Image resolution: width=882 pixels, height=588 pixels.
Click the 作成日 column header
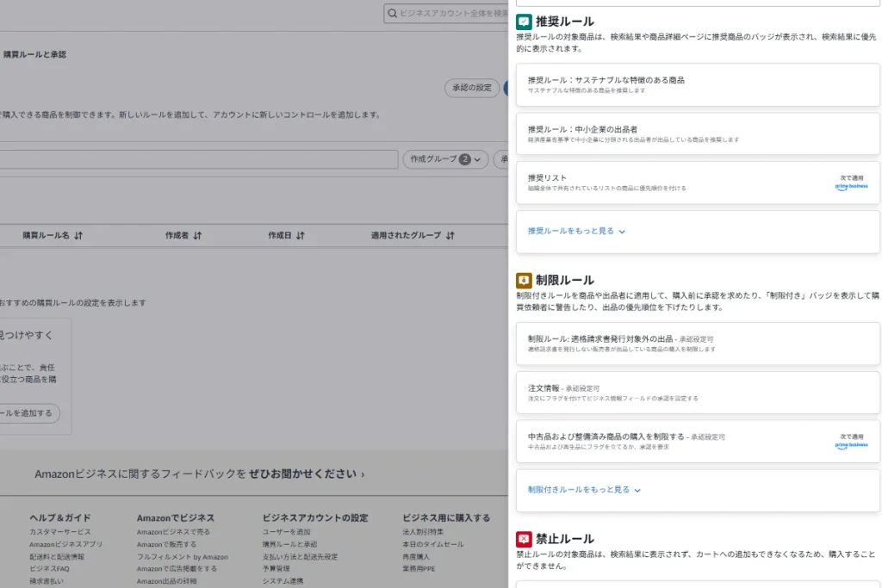click(280, 236)
